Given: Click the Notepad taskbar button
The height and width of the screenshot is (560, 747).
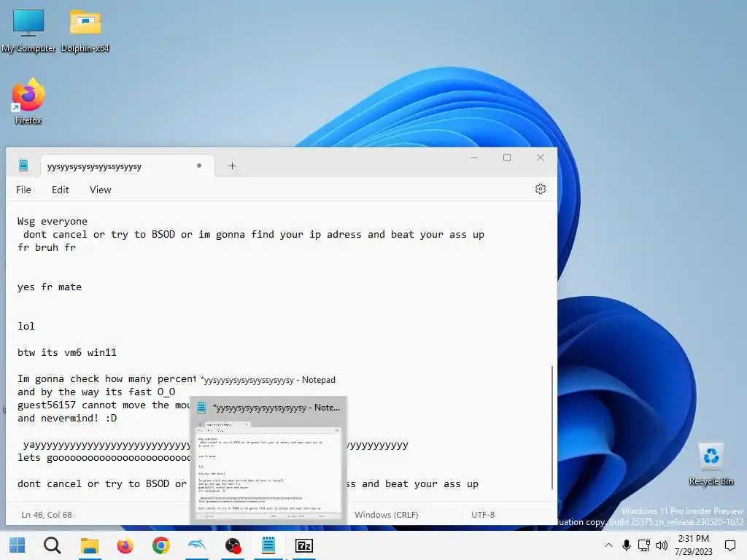Looking at the screenshot, I should coord(268,545).
